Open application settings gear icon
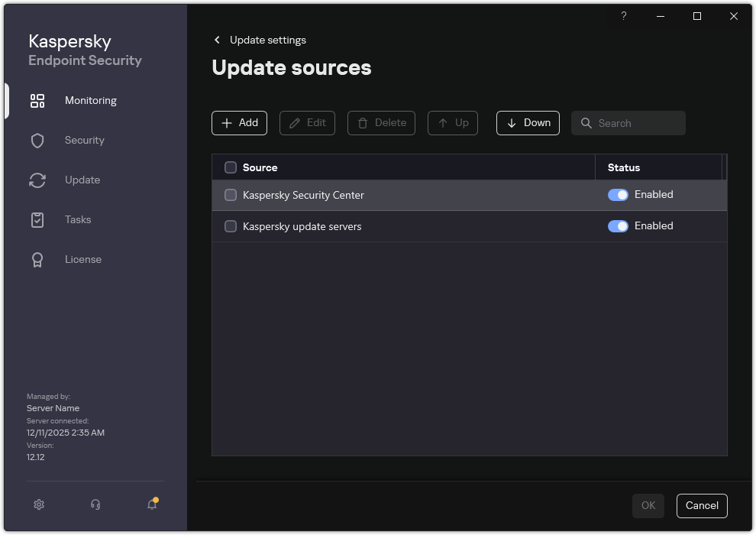Viewport: 756px width, 535px height. pos(38,504)
